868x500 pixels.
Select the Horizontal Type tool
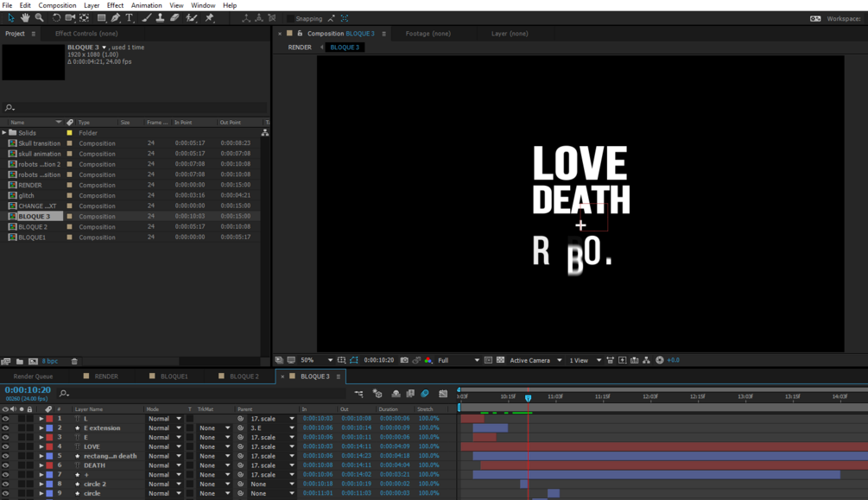tap(129, 18)
